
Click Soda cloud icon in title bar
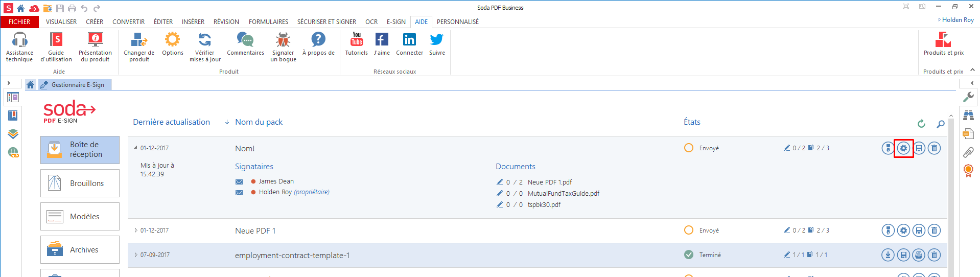click(x=34, y=8)
